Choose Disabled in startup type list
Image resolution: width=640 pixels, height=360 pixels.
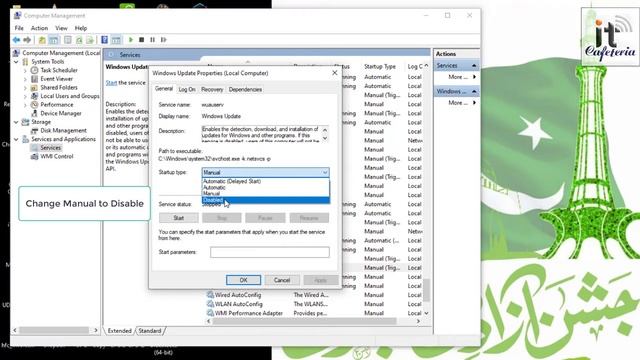click(266, 200)
